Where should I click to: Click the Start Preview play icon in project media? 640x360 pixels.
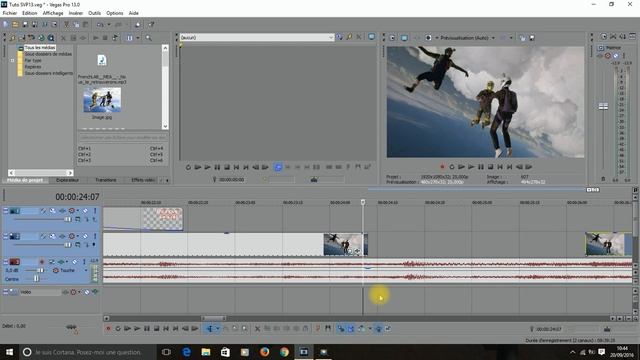(96, 38)
